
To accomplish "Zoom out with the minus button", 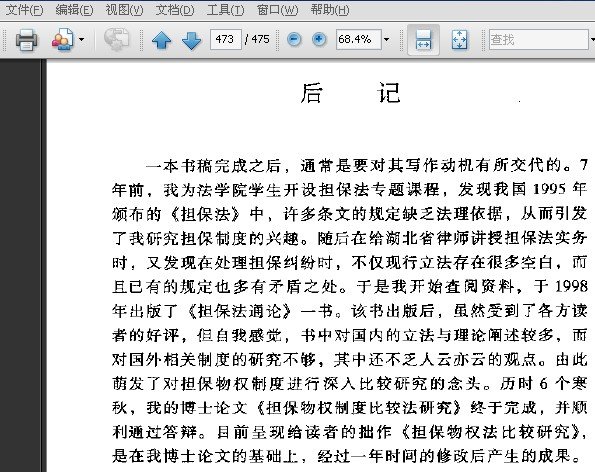I will (294, 39).
